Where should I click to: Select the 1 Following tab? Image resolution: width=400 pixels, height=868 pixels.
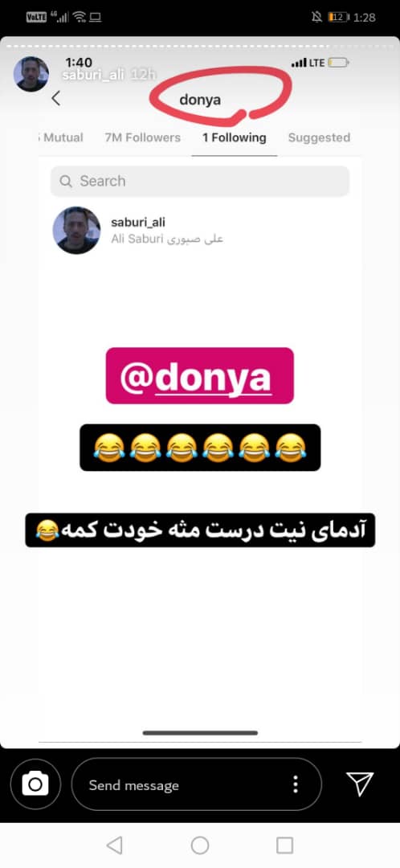[x=234, y=138]
